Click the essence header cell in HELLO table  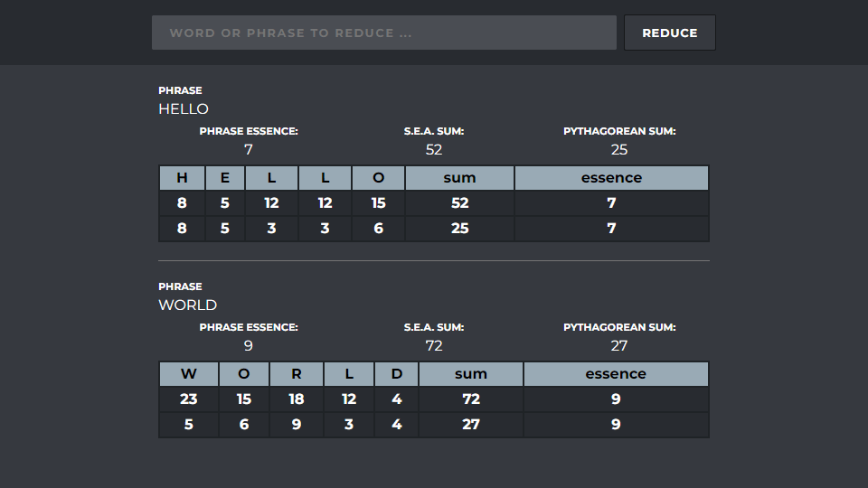click(x=612, y=178)
